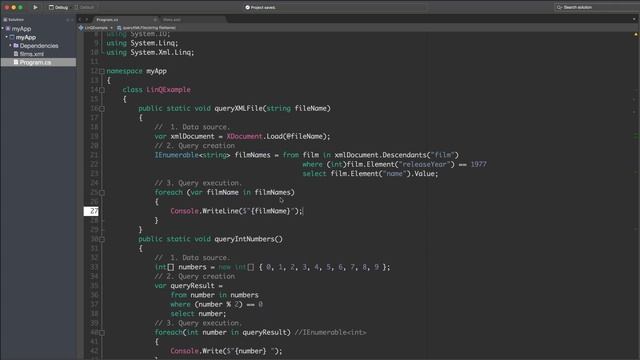Click the Dependencies folder icon
Image resolution: width=640 pixels, height=360 pixels.
point(16,46)
